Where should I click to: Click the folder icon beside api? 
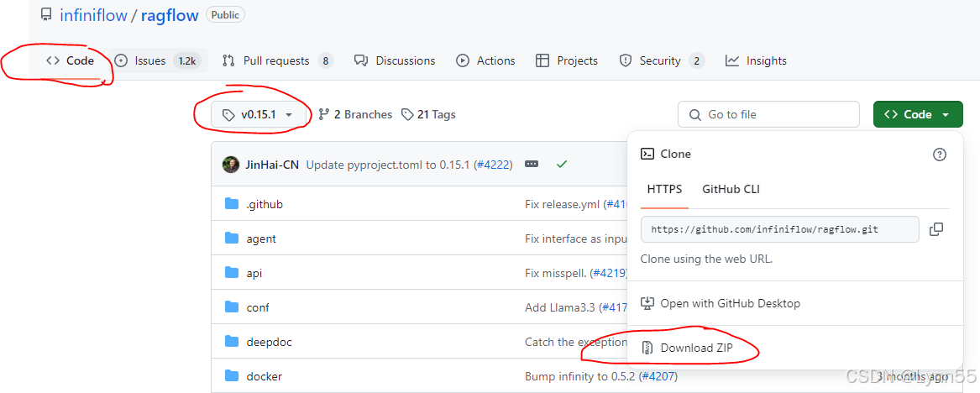232,272
